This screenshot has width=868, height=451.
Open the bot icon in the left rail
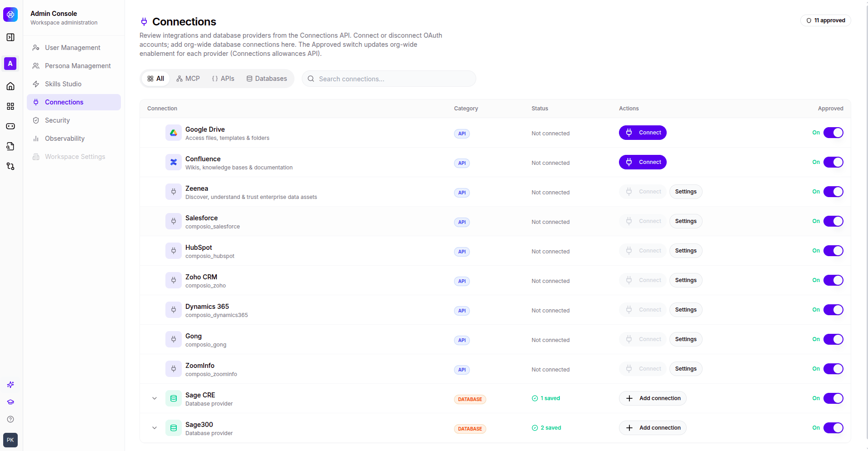[x=10, y=126]
